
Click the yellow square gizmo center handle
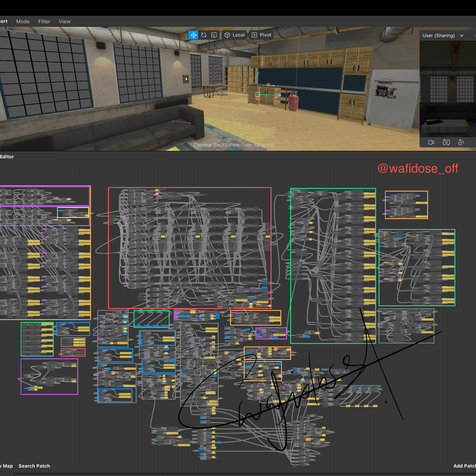coord(257,94)
